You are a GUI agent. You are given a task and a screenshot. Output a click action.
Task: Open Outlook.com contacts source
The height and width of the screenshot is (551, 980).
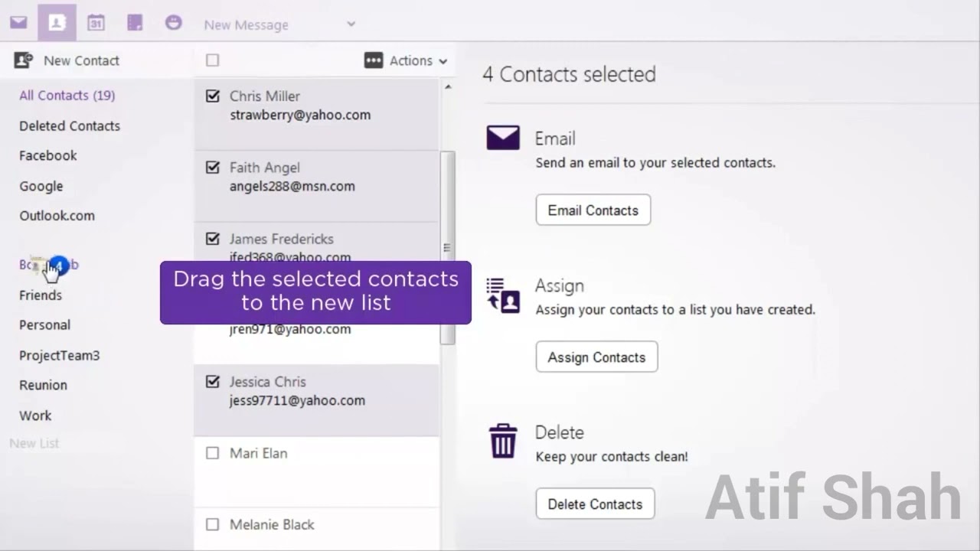(57, 216)
